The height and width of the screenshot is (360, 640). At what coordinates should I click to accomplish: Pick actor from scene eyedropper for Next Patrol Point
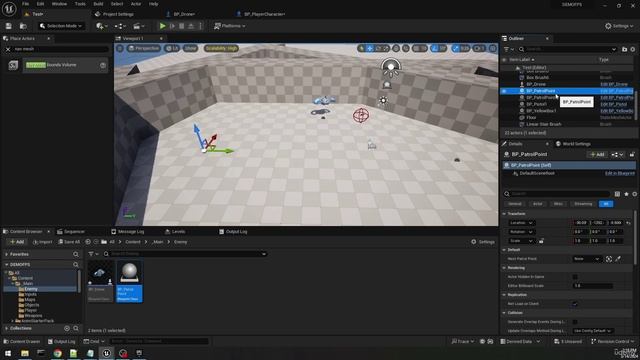pos(618,259)
